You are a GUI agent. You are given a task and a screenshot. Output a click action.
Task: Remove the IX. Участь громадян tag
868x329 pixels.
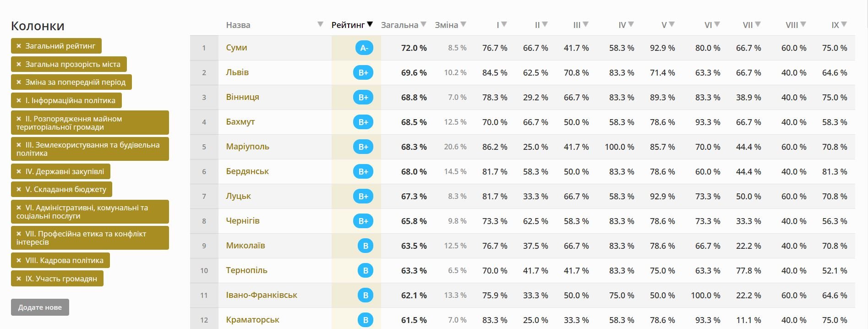pos(19,278)
